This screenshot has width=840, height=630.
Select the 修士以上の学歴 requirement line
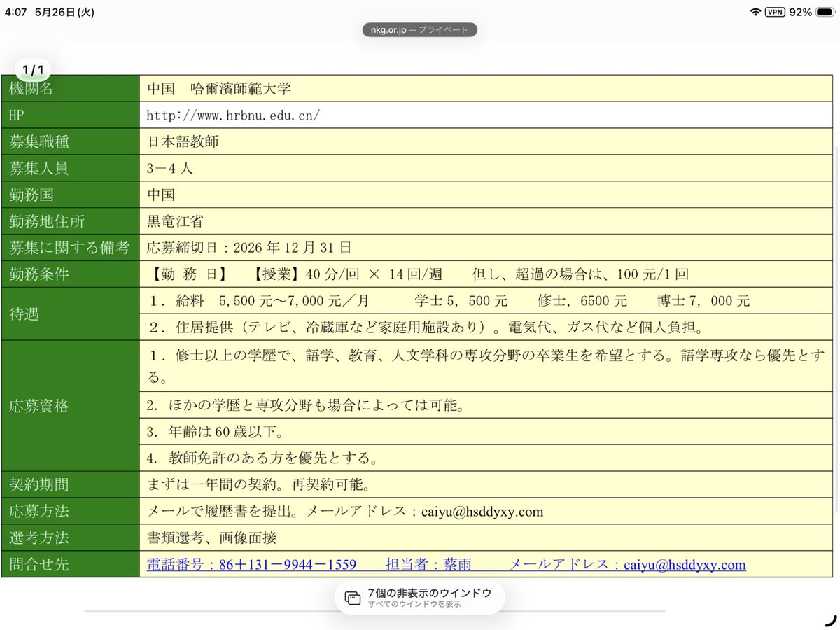(x=486, y=366)
